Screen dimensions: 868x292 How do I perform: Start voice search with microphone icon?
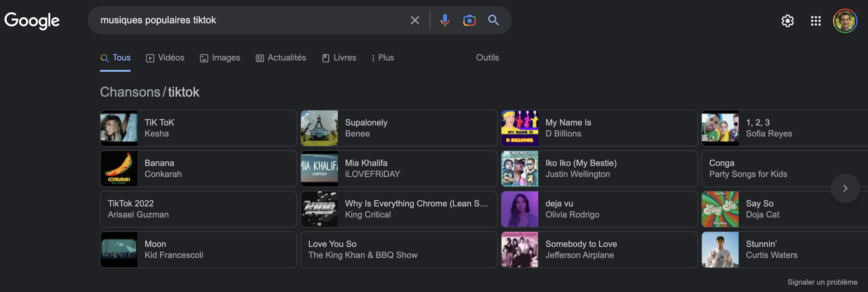444,20
